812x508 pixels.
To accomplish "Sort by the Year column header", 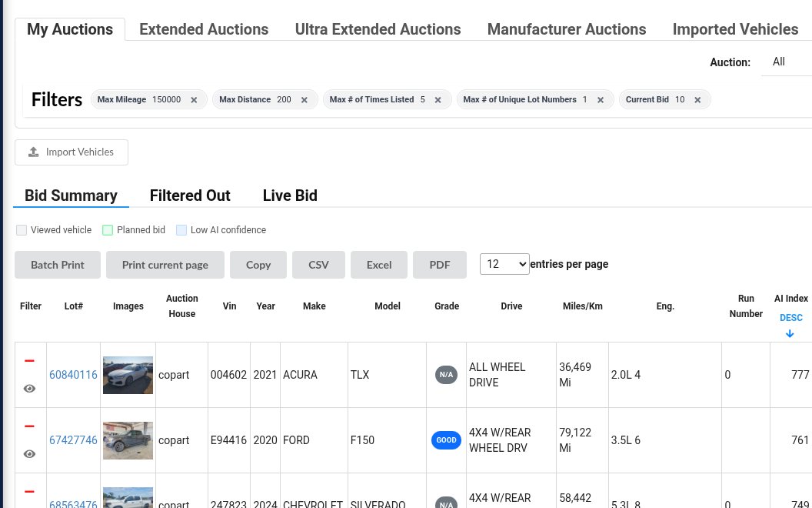I will [x=265, y=306].
